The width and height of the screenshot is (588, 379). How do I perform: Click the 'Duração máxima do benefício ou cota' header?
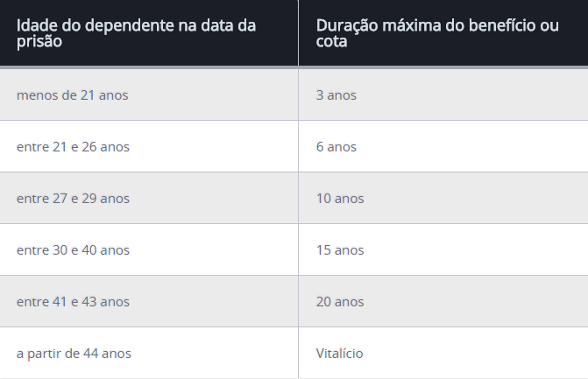437,32
